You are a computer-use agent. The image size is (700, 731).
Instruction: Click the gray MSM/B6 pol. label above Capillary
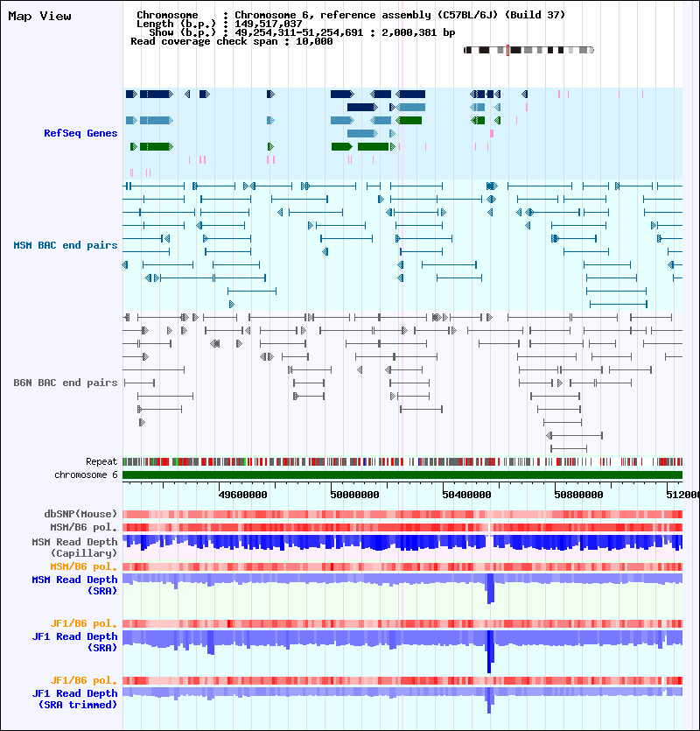[x=83, y=527]
